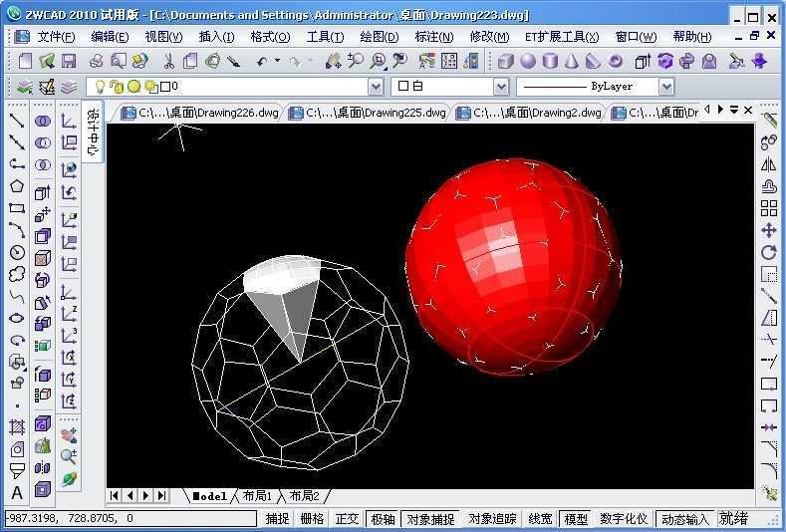This screenshot has height=532, width=786.
Task: Click the 设计中心 side panel tab
Action: (93, 132)
